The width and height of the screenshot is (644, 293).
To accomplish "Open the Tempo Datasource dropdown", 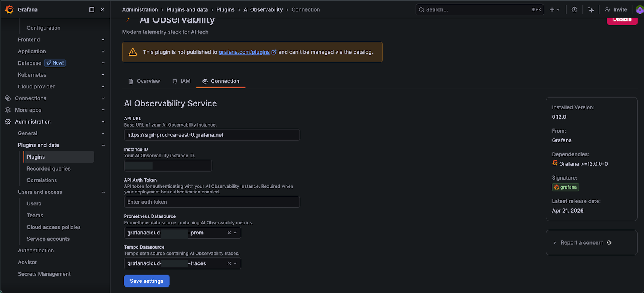I will (235, 264).
